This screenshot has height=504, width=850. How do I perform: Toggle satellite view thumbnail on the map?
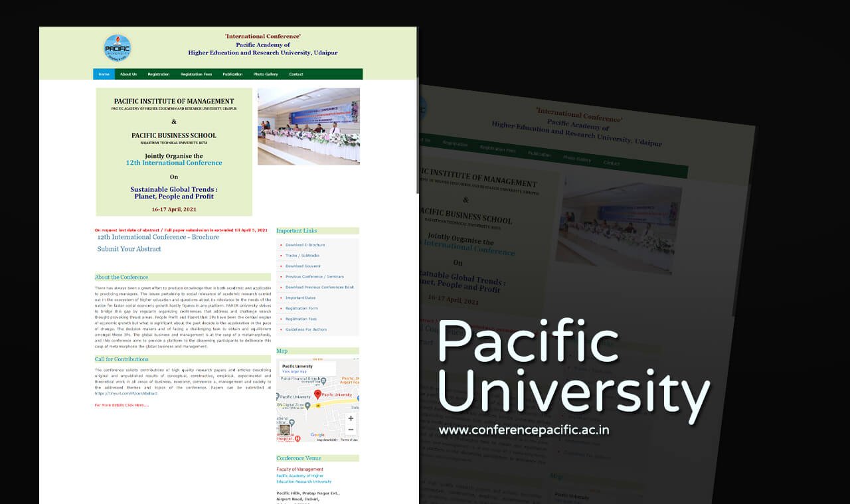[285, 430]
